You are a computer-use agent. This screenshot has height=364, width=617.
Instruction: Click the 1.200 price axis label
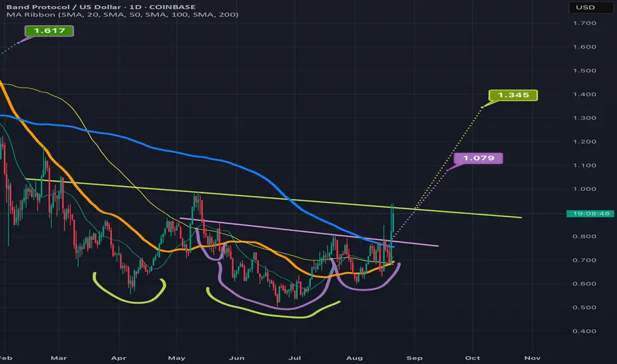pos(585,142)
